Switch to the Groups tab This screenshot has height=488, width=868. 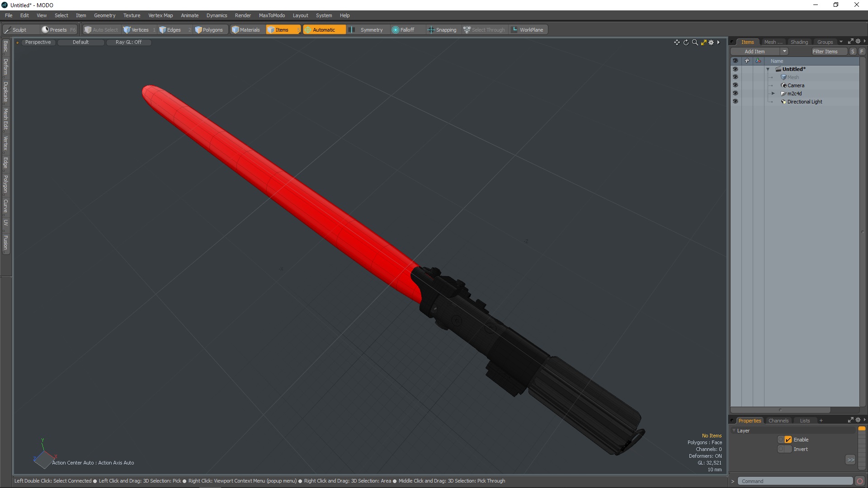825,42
